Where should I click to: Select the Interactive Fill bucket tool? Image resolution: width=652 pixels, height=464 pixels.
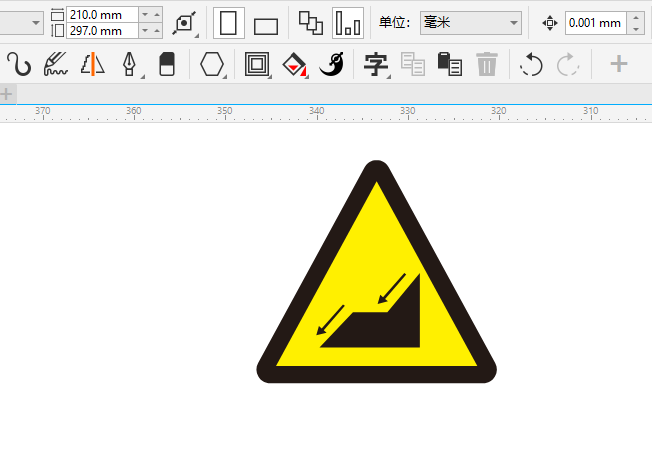294,64
